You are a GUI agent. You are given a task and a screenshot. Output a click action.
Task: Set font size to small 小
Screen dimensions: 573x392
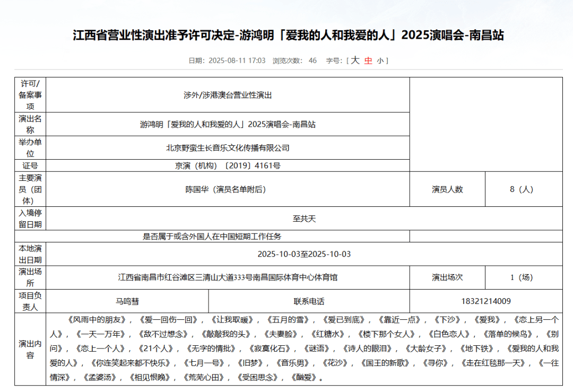pos(380,61)
